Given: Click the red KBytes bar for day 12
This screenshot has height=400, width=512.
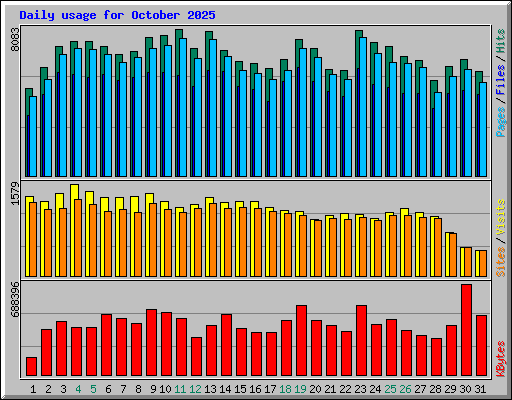Looking at the screenshot, I should point(196,356).
